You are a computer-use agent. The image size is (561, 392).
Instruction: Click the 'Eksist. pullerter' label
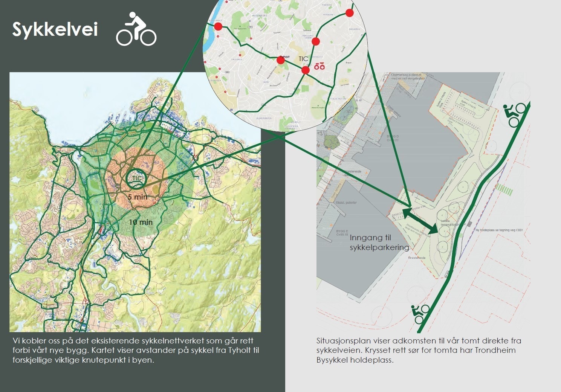[346, 203]
